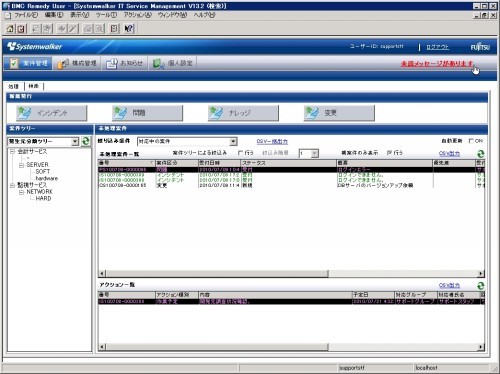Collapse the 監視サービス tree node
Screen dimensions: 500x374
(12, 185)
